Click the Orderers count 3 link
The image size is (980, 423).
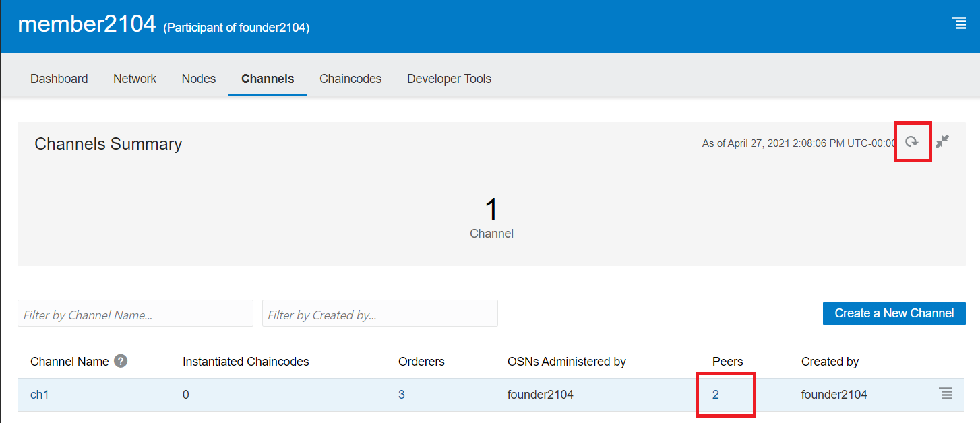click(x=402, y=395)
